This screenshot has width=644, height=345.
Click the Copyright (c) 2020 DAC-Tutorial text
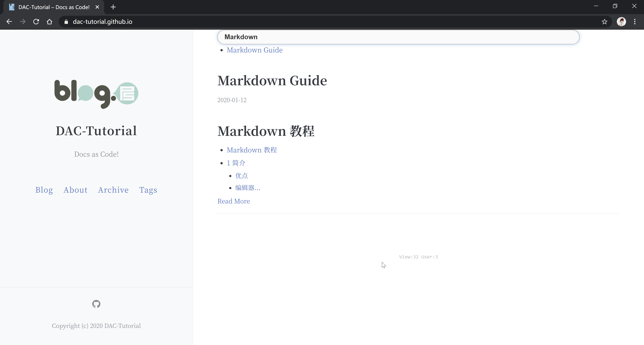(x=96, y=326)
